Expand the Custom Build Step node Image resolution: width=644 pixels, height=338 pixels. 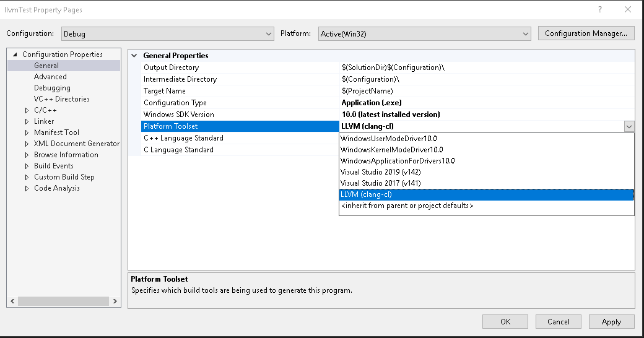(27, 176)
